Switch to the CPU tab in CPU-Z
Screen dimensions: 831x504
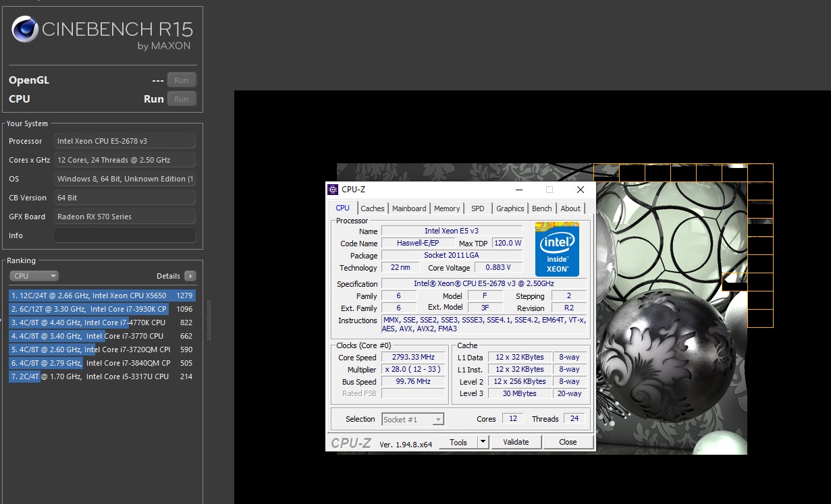[343, 208]
